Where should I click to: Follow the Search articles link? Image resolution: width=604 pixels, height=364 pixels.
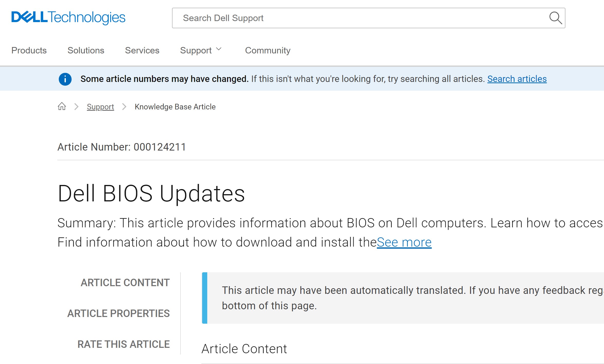point(517,79)
